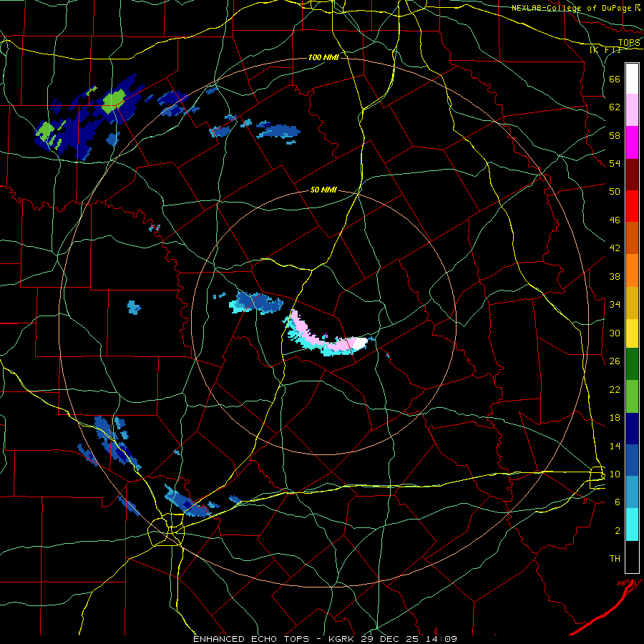Click legend value "6"
This screenshot has height=644, width=644.
[618, 502]
